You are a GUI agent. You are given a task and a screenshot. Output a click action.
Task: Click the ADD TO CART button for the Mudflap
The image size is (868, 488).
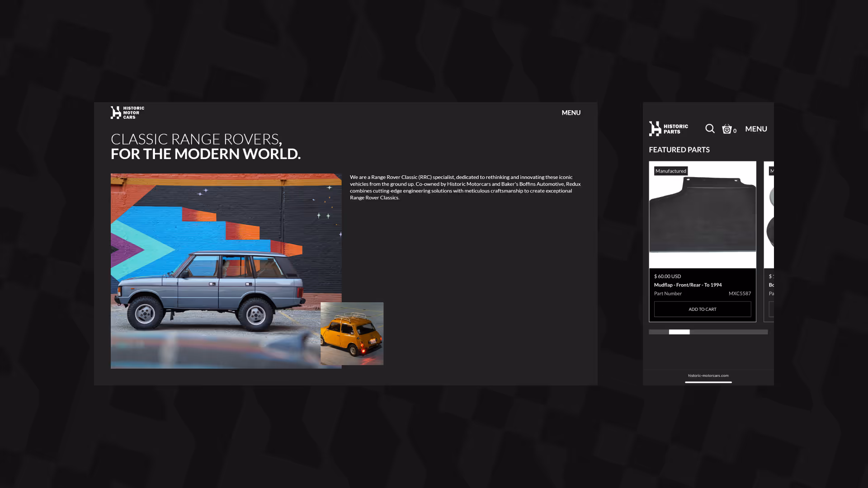click(702, 309)
